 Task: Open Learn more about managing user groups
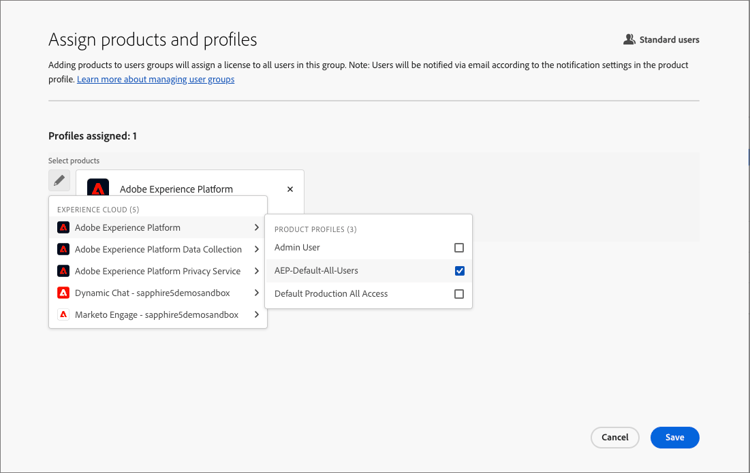point(155,79)
